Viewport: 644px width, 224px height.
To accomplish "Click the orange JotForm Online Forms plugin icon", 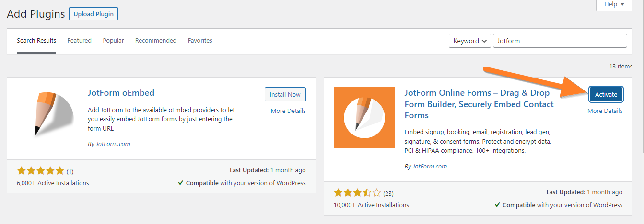I will 364,118.
